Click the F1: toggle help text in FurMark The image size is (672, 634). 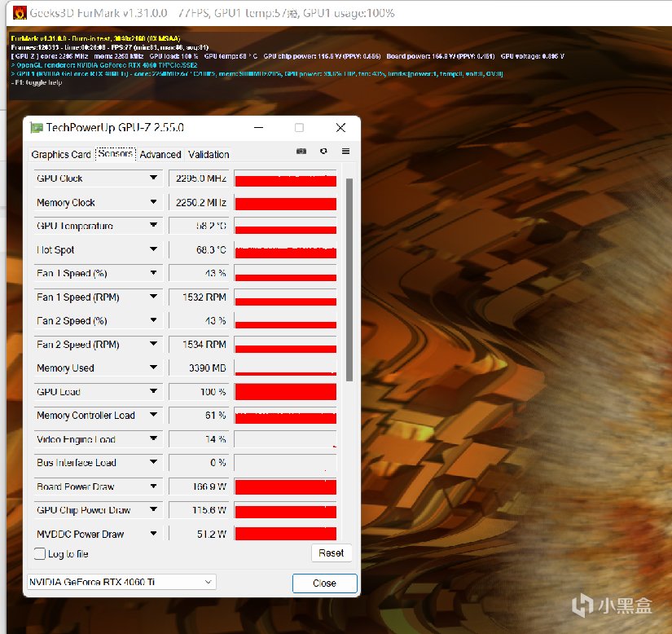click(37, 82)
